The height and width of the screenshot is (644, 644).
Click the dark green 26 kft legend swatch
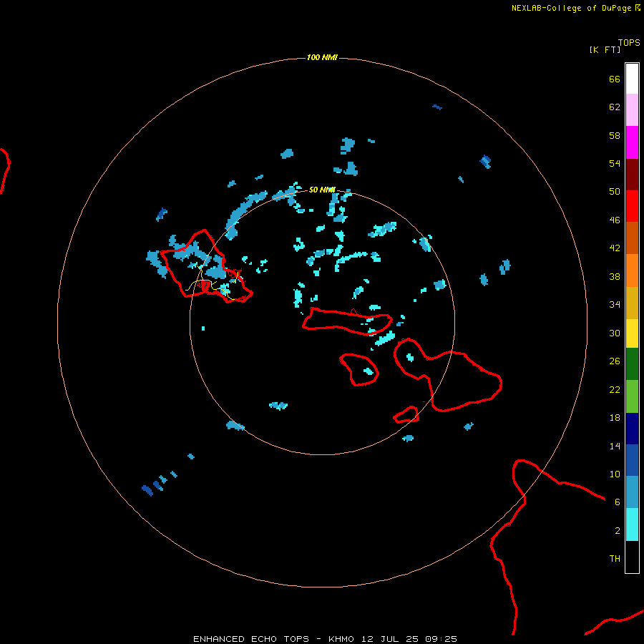tap(632, 364)
